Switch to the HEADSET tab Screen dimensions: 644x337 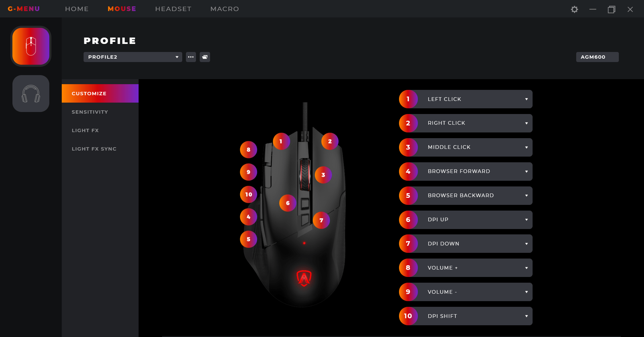pyautogui.click(x=173, y=9)
